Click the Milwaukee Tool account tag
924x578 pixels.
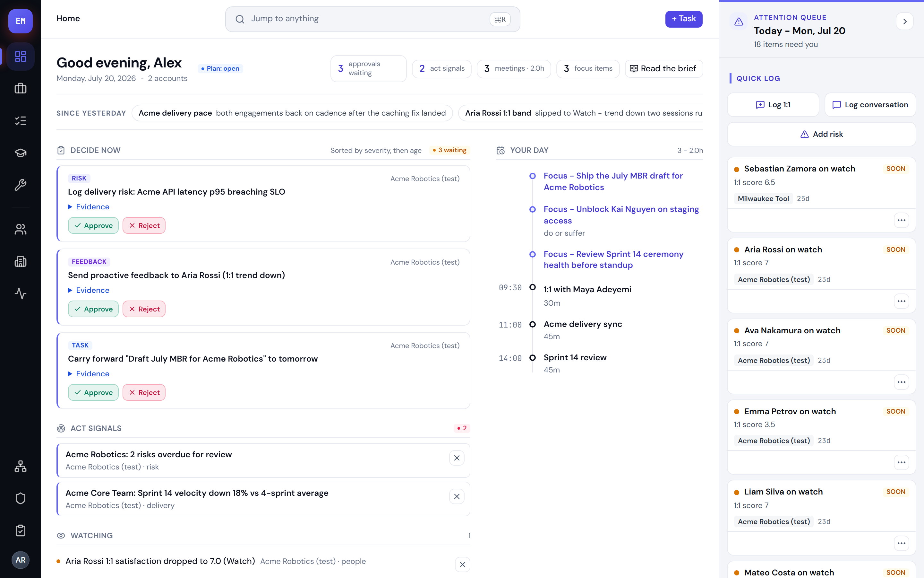point(763,198)
